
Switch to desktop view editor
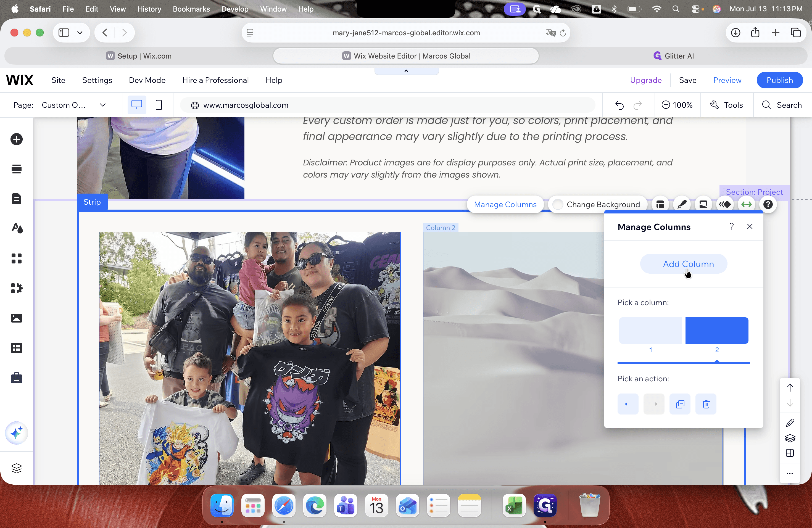[137, 105]
